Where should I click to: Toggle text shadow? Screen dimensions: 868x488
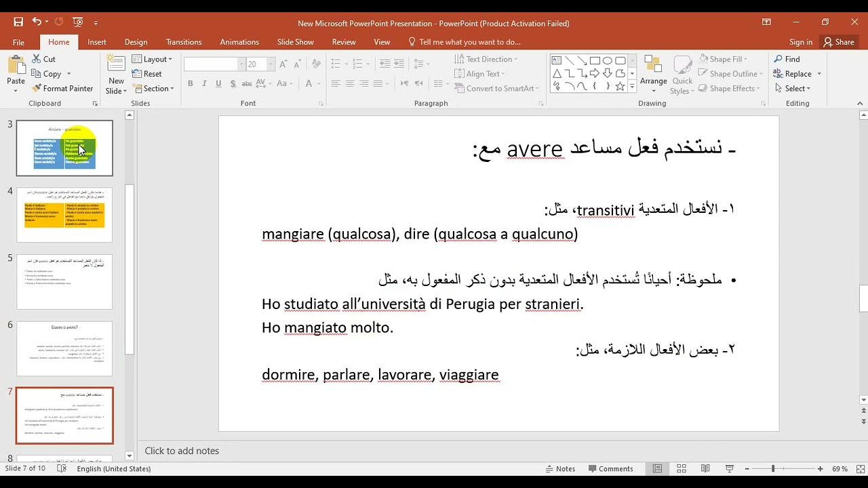(x=233, y=83)
